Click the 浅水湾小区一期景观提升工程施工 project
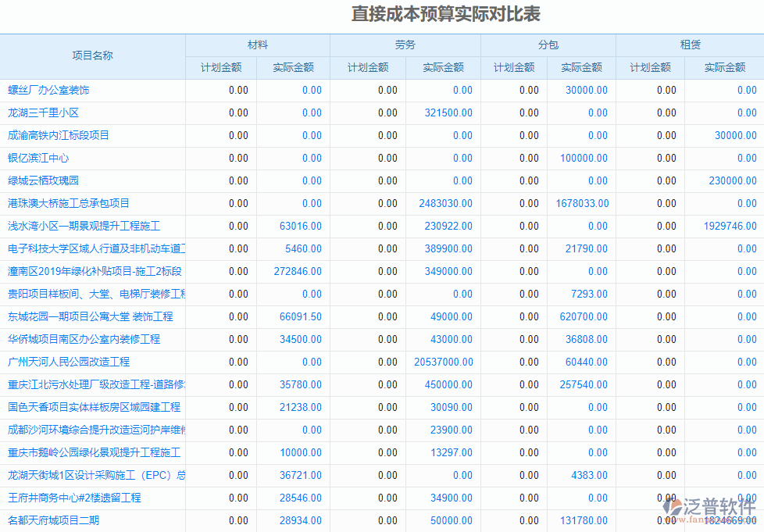764x532 pixels. [x=84, y=226]
